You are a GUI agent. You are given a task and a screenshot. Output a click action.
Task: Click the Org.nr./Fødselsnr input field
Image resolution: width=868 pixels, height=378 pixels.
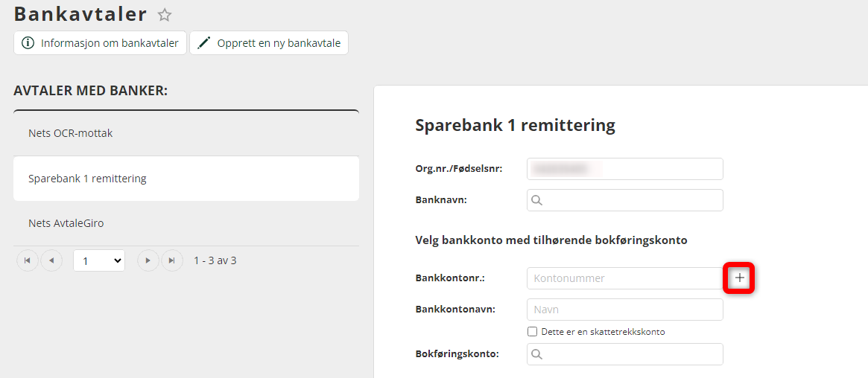(625, 169)
